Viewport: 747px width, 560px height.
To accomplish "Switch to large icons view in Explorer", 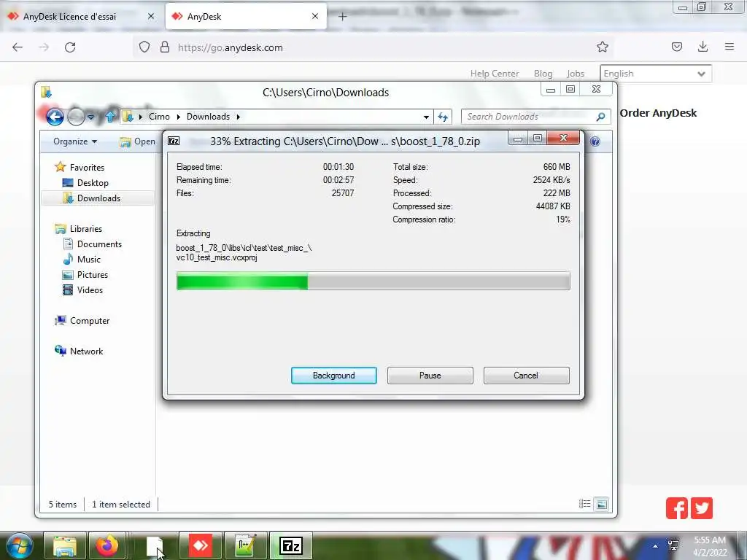I will 602,504.
